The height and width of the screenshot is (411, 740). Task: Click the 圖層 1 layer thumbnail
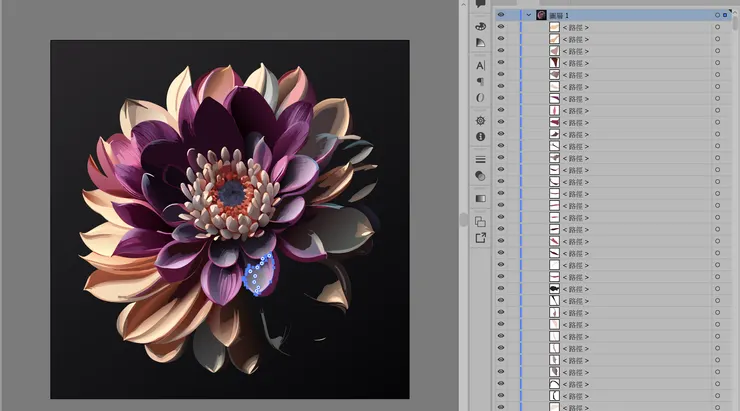click(x=541, y=15)
